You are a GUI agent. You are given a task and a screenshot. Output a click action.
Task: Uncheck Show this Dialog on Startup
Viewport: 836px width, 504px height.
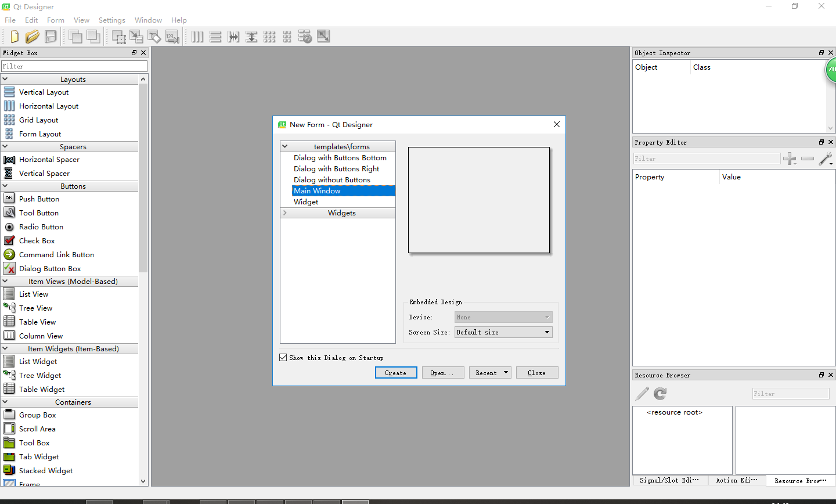pyautogui.click(x=283, y=358)
